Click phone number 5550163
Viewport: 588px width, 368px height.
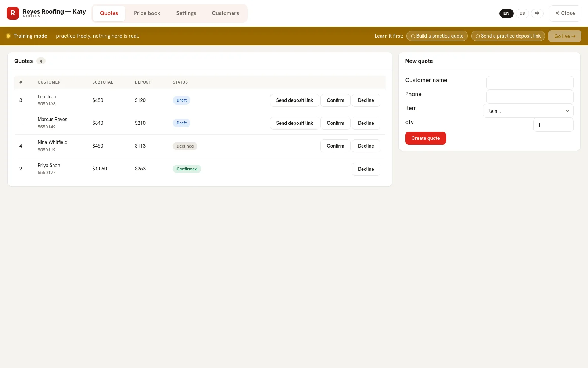47,104
